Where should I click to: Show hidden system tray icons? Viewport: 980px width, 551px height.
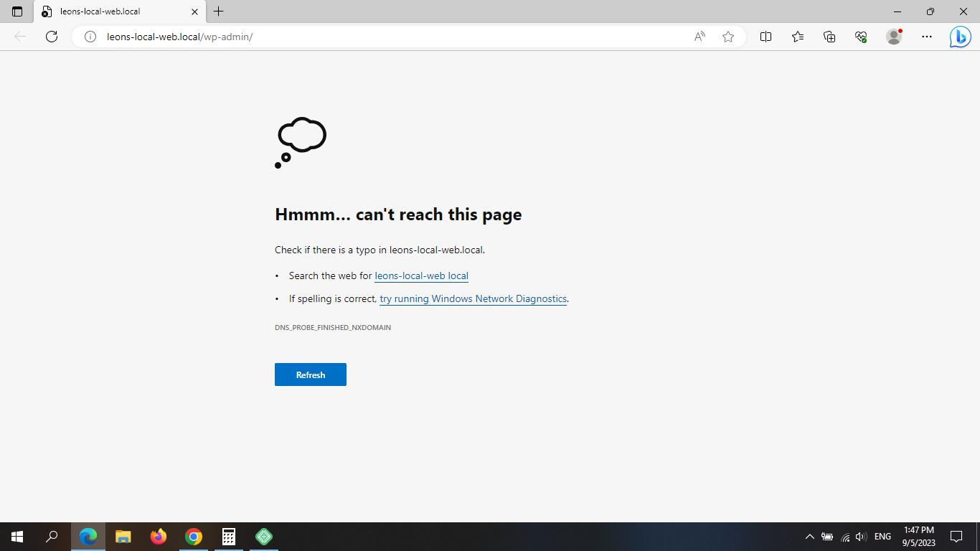click(810, 537)
